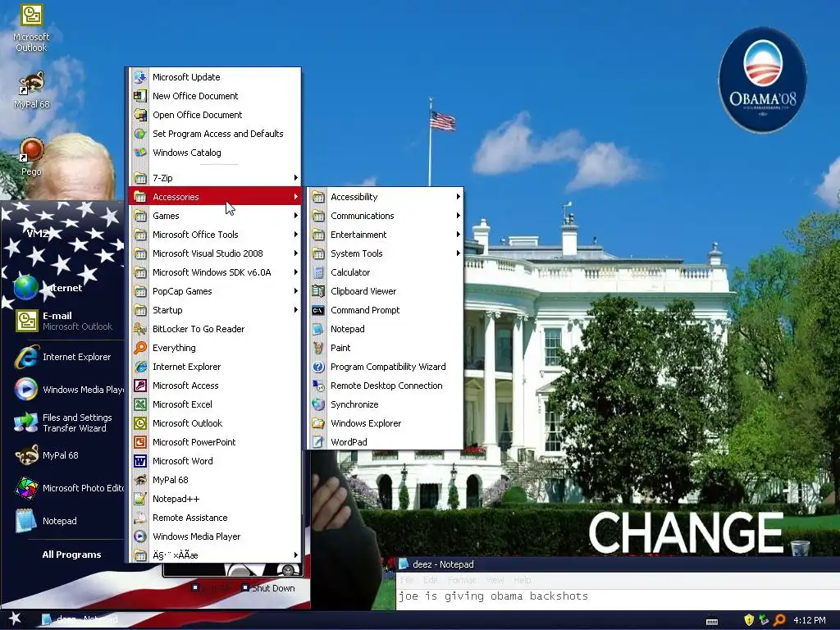The image size is (840, 630).
Task: Expand the Startup submenu
Action: pos(215,310)
